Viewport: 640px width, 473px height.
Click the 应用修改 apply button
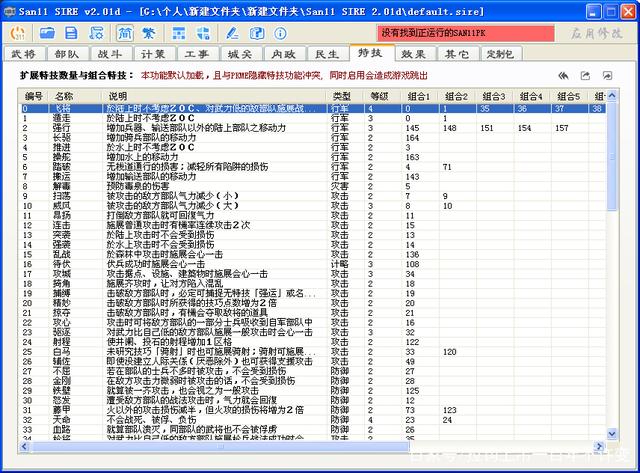598,32
